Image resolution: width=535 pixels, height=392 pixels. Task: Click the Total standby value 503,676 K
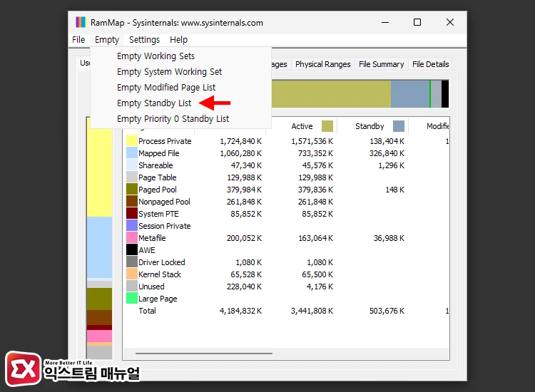click(387, 311)
